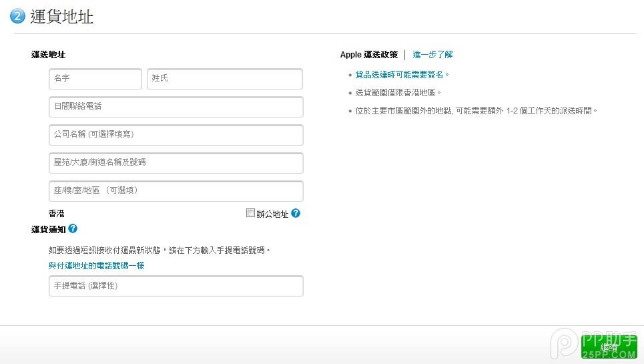
Task: Click into the 姓氏 surname field
Action: click(x=225, y=79)
